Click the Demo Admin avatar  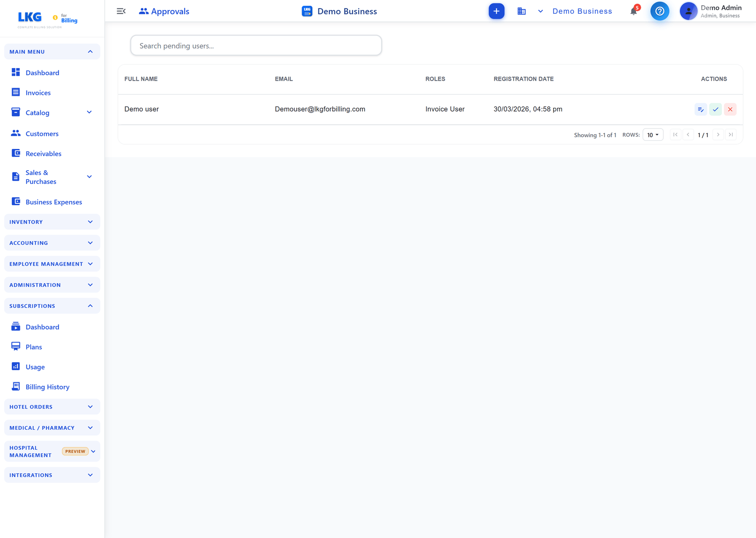click(688, 11)
